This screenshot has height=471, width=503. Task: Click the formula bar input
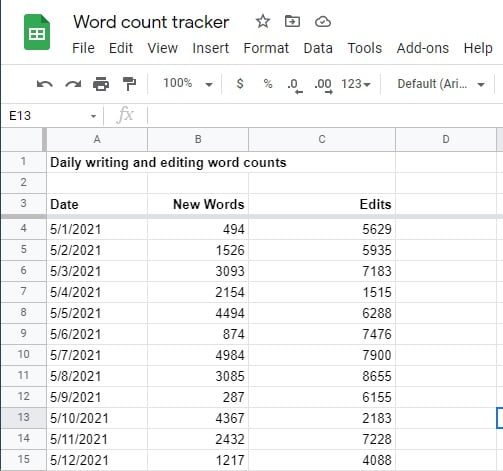(325, 116)
